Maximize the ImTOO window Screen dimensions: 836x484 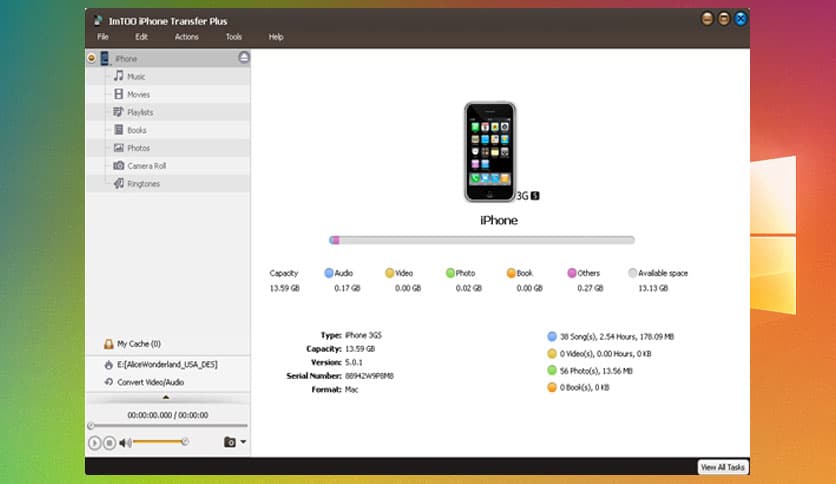click(724, 19)
